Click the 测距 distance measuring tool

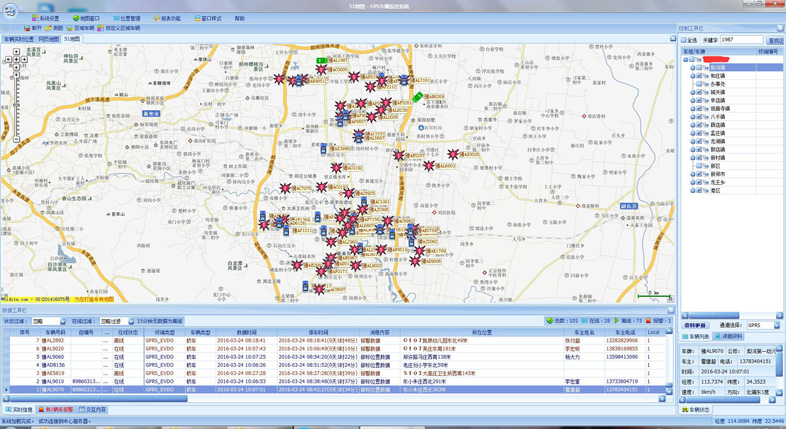coord(55,28)
